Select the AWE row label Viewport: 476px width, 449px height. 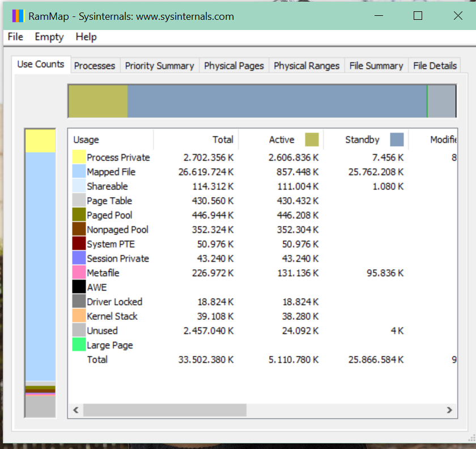pos(97,287)
